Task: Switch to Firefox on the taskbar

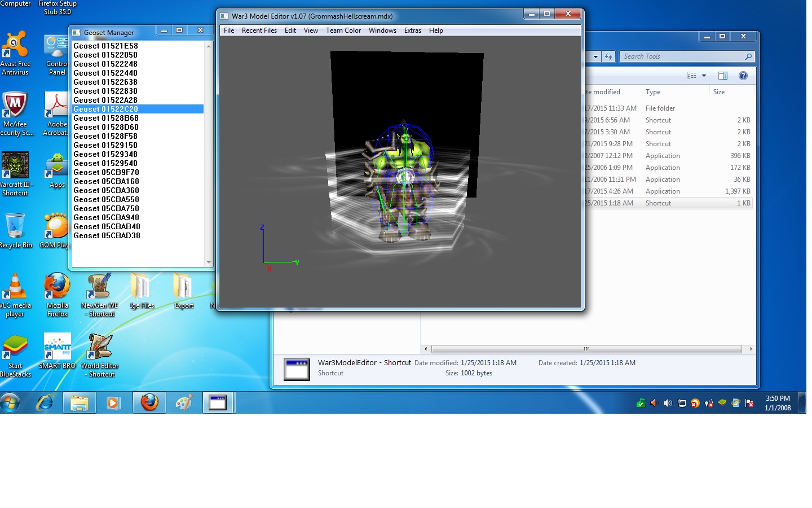Action: [x=149, y=403]
